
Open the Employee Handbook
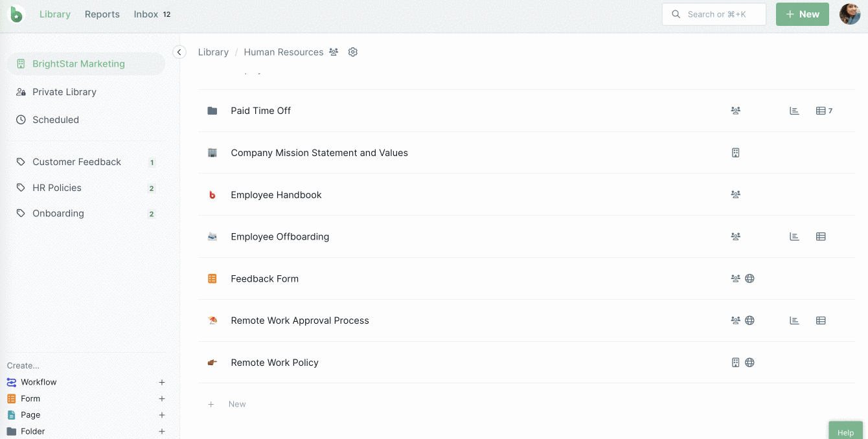[276, 195]
